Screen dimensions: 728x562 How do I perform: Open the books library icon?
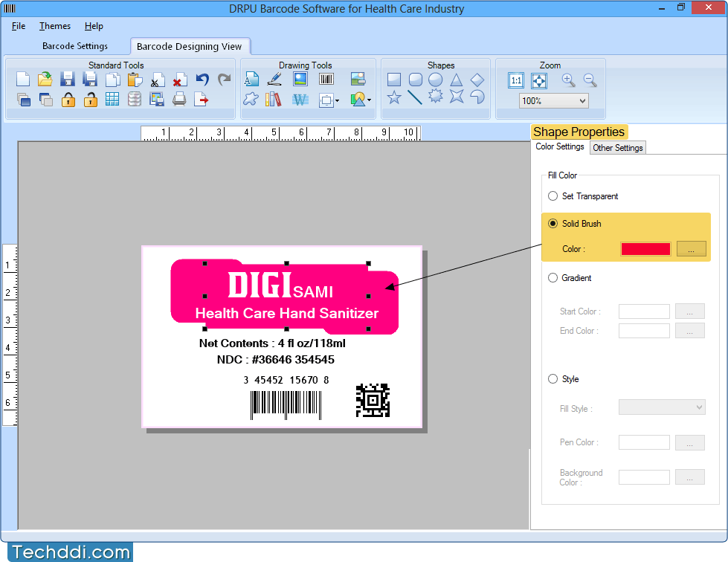274,99
